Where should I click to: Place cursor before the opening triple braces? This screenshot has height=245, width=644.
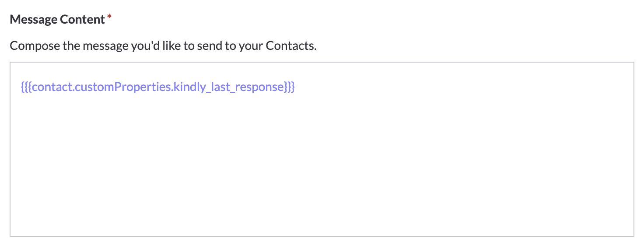pos(21,87)
